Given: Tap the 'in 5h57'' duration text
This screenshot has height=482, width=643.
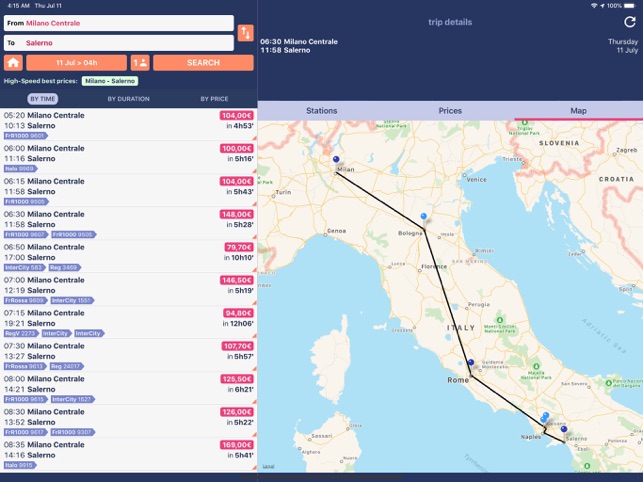Looking at the screenshot, I should [240, 356].
